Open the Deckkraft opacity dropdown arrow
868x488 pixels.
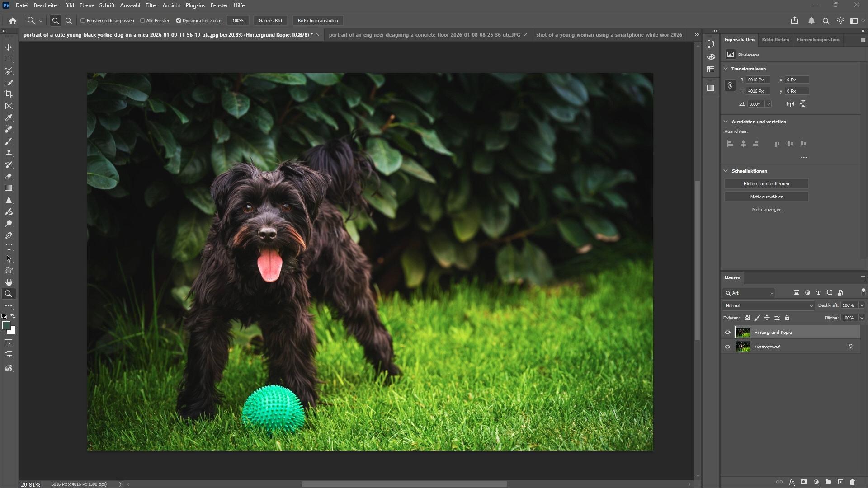click(862, 305)
